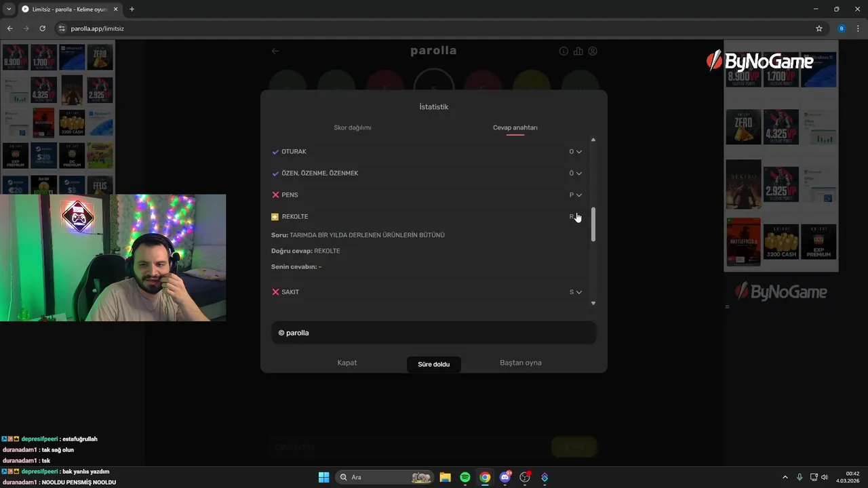The image size is (868, 488).
Task: Click scrollbar down arrow in answer list
Action: [x=593, y=303]
